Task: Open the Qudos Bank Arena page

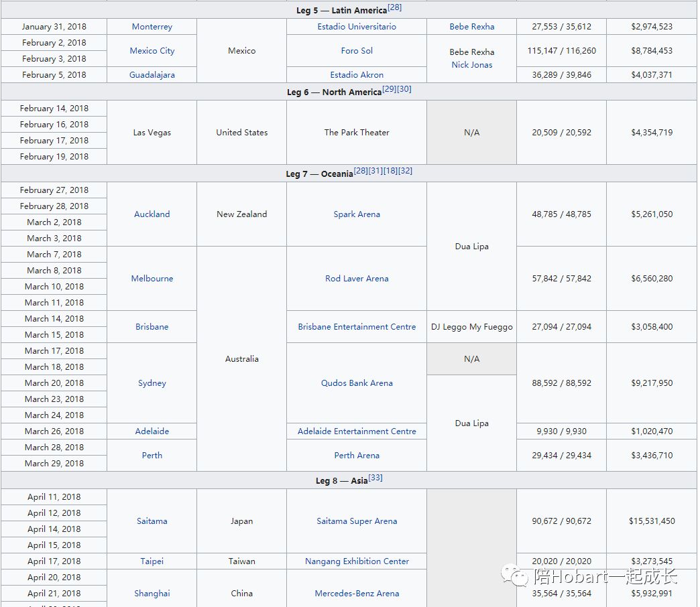Action: [357, 383]
